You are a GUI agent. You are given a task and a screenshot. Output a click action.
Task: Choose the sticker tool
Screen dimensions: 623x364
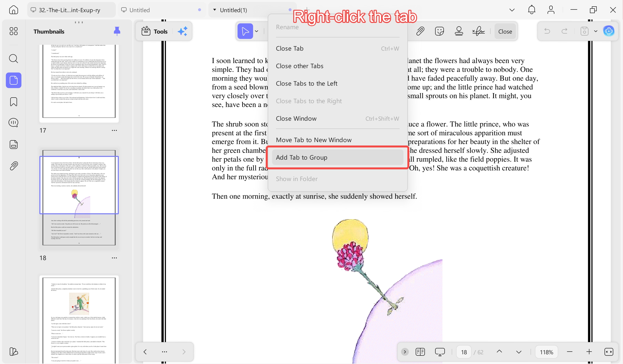440,31
